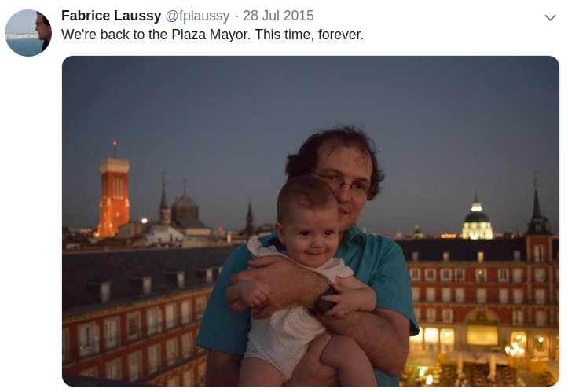The width and height of the screenshot is (568, 392).
Task: Click the lit white dome in photo
Action: pos(477,221)
